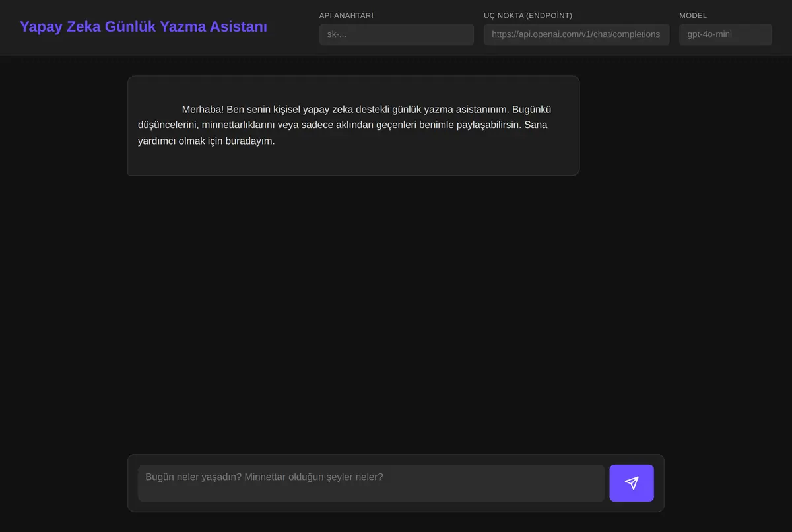Click the "MODEL" label
Viewport: 792px width, 532px height.
pyautogui.click(x=693, y=15)
